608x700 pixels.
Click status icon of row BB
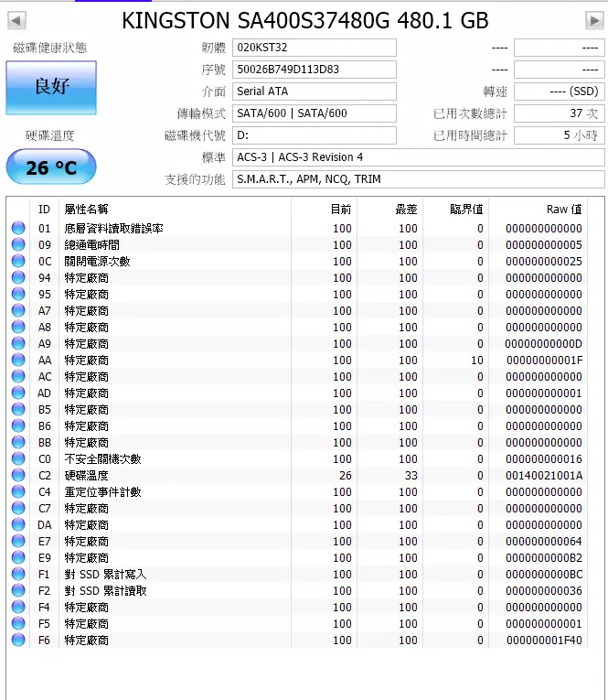[x=18, y=442]
